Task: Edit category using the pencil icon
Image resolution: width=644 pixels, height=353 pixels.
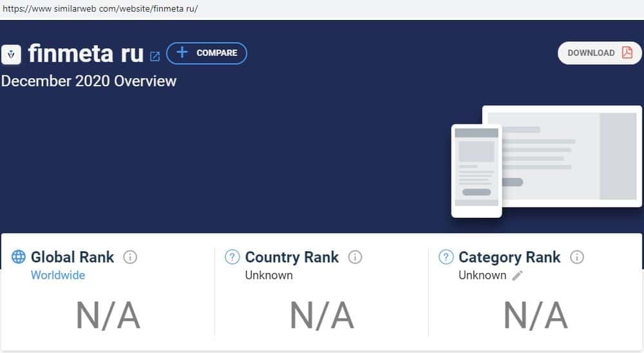Action: point(518,275)
